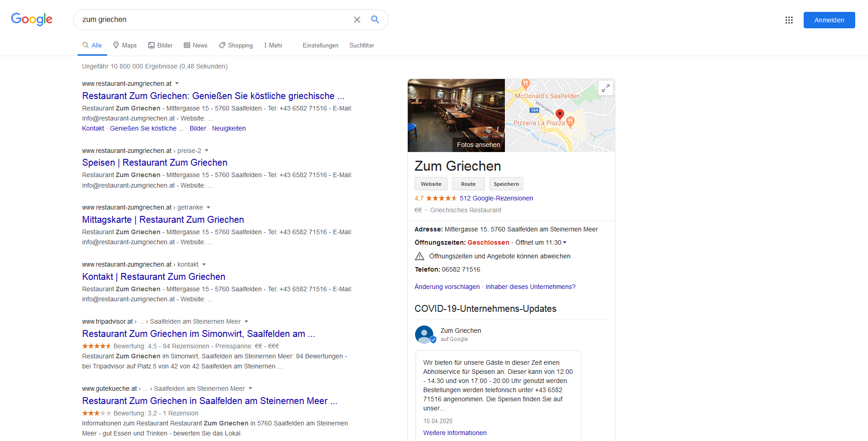Viewport: 868px width, 441px height.
Task: Expand the map with arrows icon
Action: pyautogui.click(x=605, y=88)
